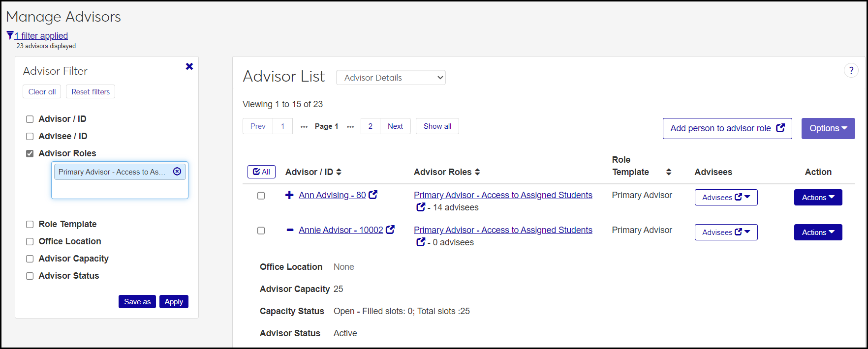This screenshot has width=868, height=349.
Task: Open Actions menu for Ann Advising
Action: [x=818, y=198]
